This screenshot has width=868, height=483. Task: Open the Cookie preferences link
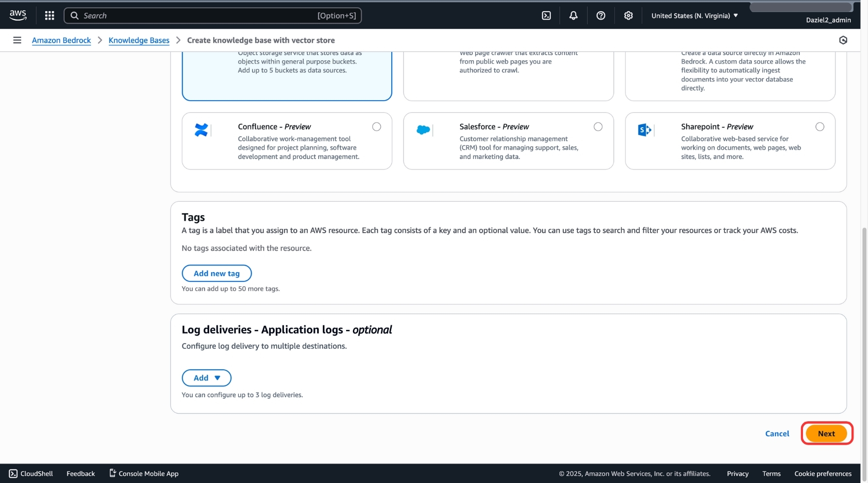[823, 473]
